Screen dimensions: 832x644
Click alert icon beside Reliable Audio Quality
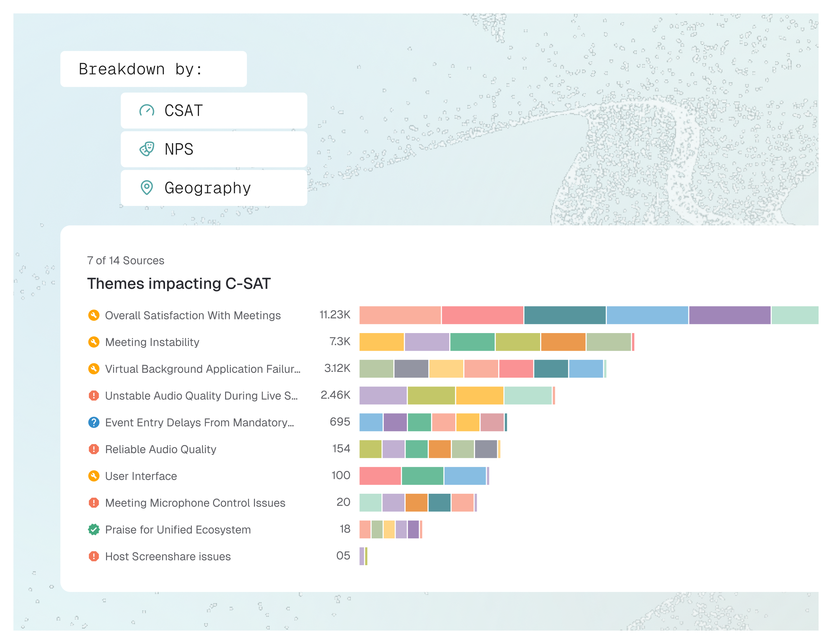pos(94,449)
